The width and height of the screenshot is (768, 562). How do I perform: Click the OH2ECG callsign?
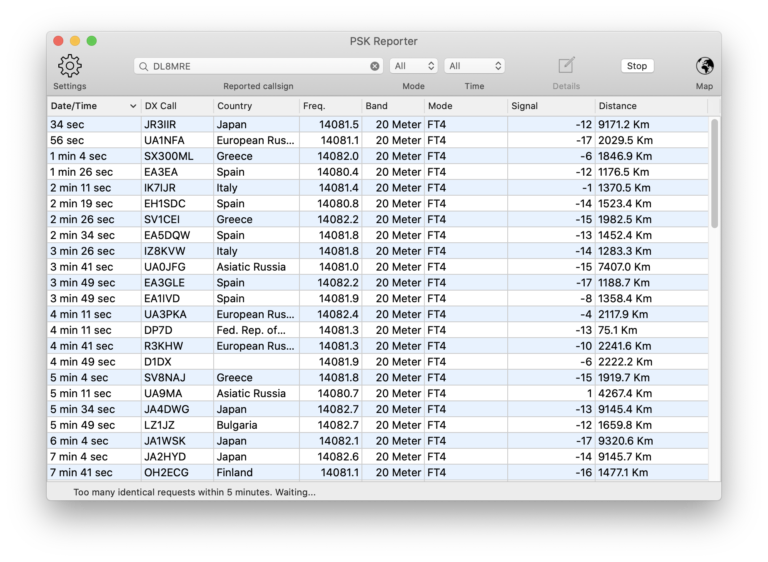pyautogui.click(x=166, y=473)
